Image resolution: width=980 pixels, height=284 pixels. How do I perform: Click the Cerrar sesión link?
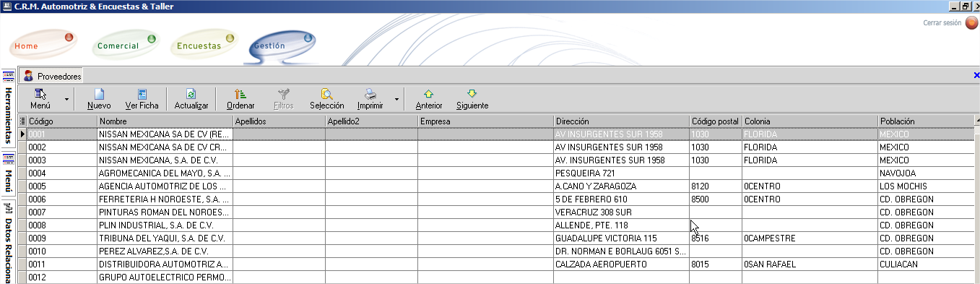tap(942, 23)
